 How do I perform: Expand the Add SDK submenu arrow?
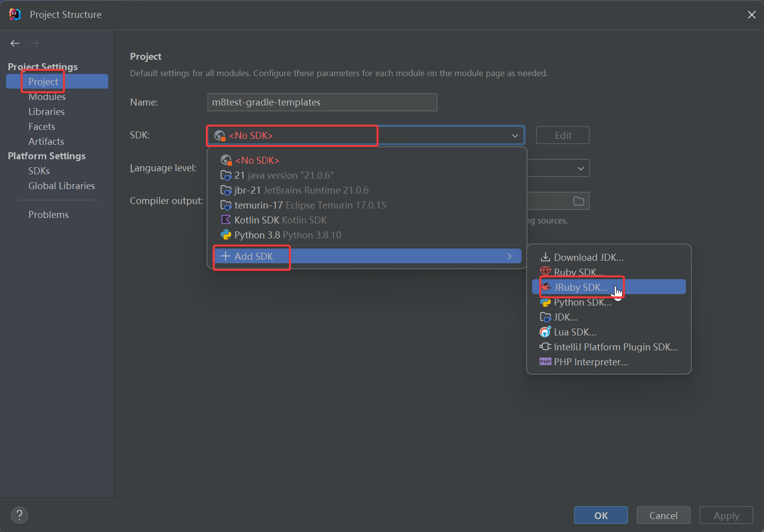click(509, 256)
